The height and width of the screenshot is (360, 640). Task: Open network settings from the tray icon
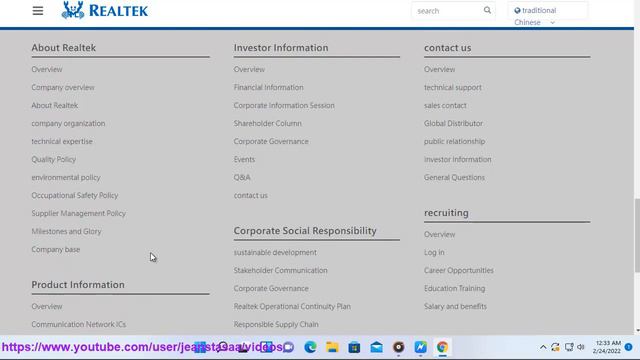point(569,347)
